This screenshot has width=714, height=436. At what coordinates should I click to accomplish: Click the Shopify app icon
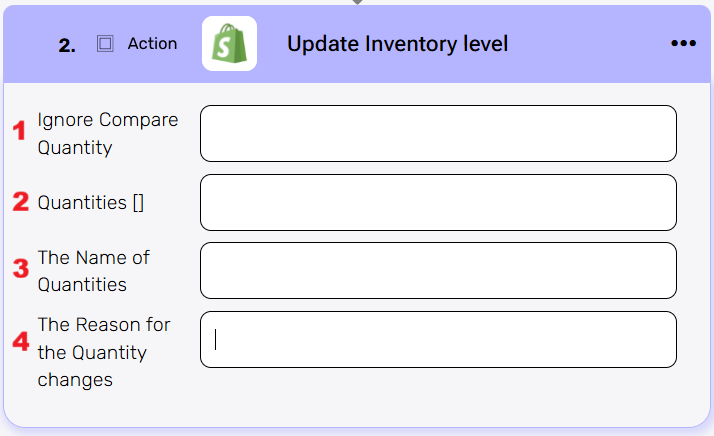click(x=229, y=44)
